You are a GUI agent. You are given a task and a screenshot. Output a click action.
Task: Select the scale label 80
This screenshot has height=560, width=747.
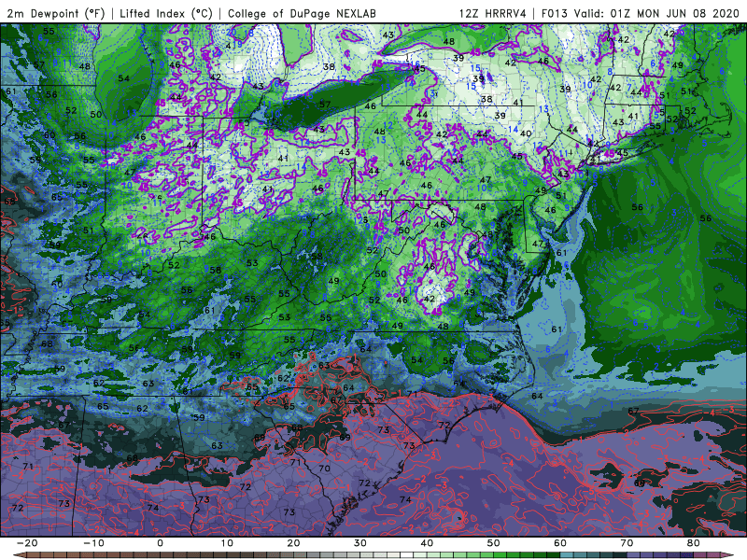click(x=694, y=543)
